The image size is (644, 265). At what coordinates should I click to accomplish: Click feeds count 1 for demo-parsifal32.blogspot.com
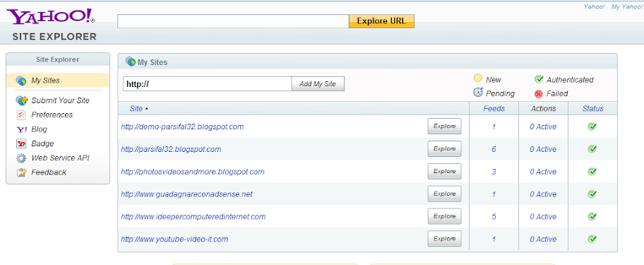click(494, 127)
